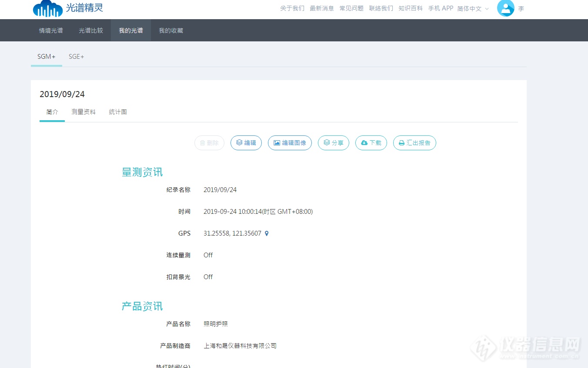The width and height of the screenshot is (588, 368).
Task: Open the 最新消息 link
Action: [x=322, y=8]
